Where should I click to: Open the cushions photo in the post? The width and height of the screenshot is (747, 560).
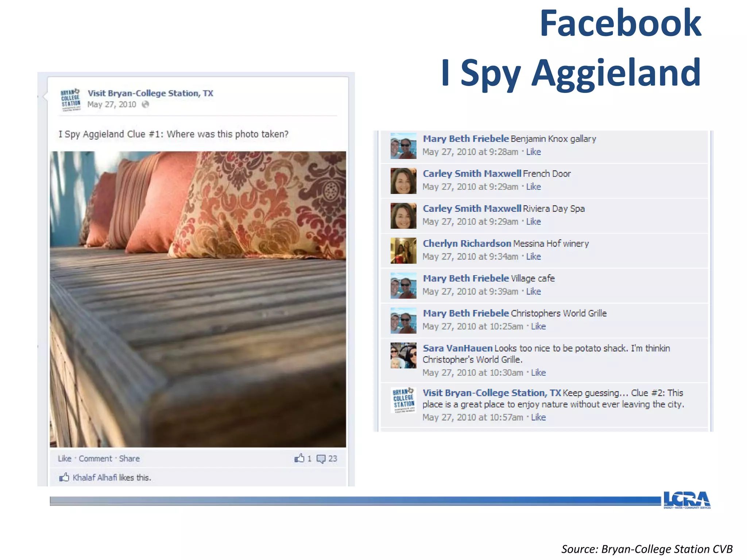tap(198, 299)
